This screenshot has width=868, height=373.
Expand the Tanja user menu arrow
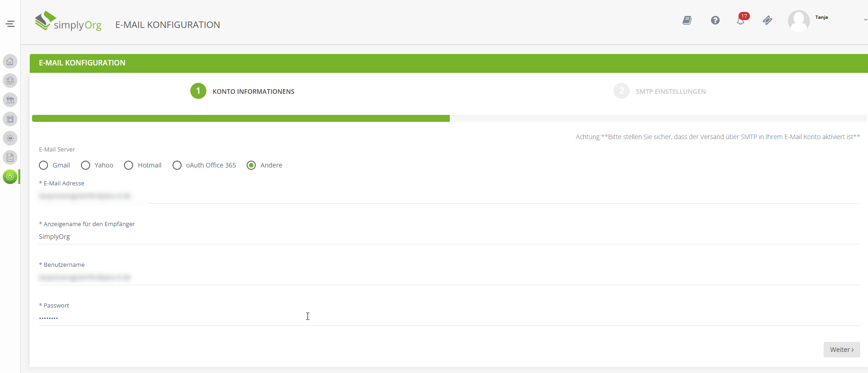(865, 20)
